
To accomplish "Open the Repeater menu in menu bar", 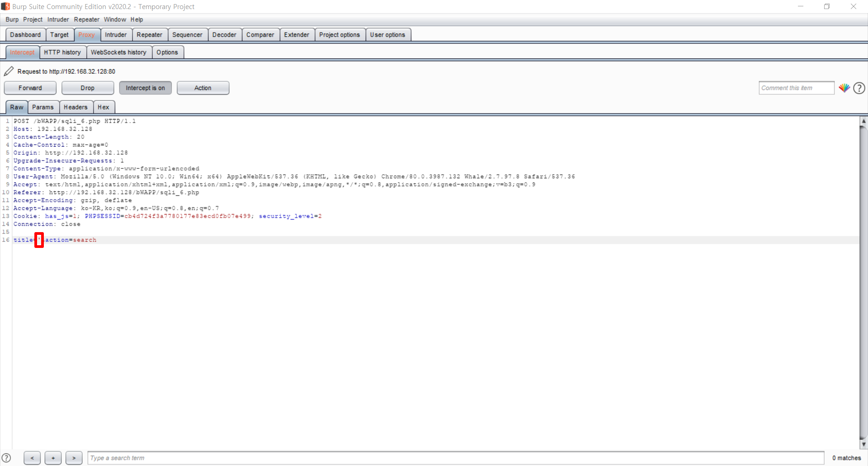I will coord(86,19).
